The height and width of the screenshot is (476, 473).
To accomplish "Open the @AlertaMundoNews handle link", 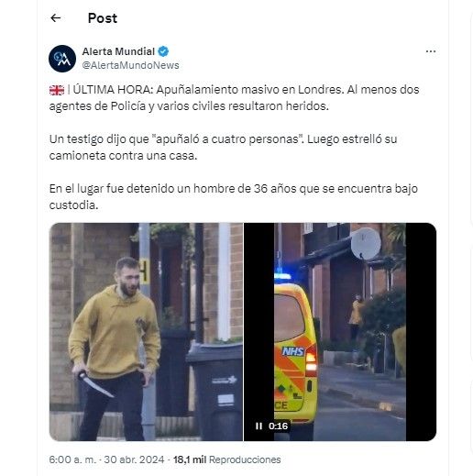I will (130, 65).
